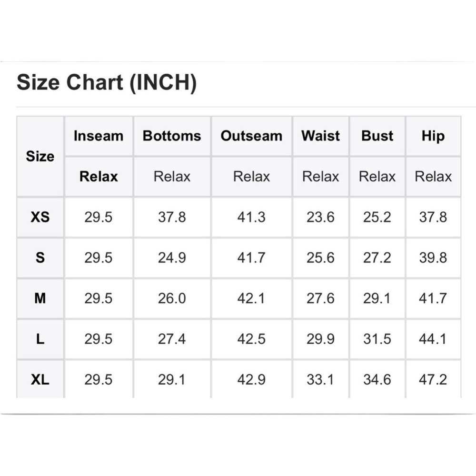476x476 pixels.
Task: Click the XS outseam value 41.3
Action: click(x=252, y=217)
